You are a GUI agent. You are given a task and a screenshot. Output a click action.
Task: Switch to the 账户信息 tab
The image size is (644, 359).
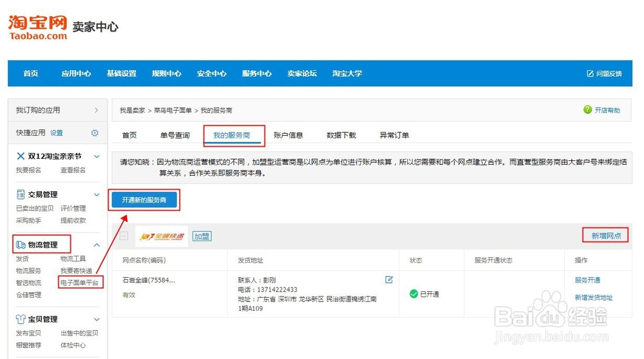tap(289, 135)
